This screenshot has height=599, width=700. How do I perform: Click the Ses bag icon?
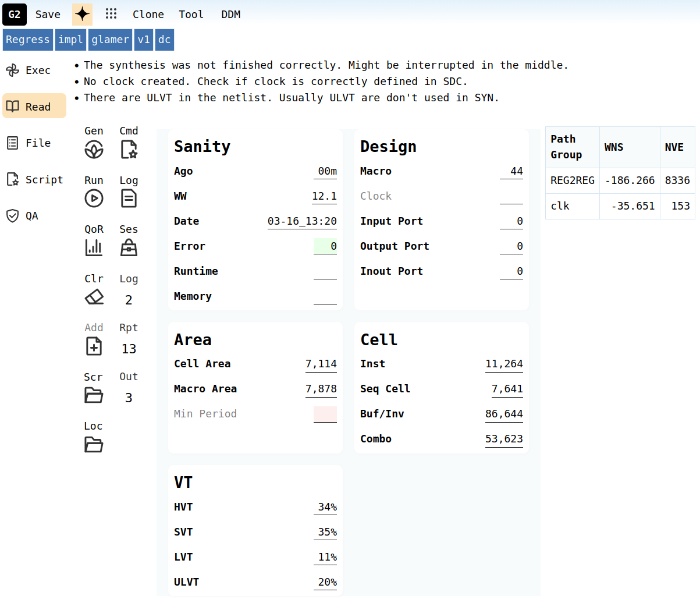click(129, 248)
